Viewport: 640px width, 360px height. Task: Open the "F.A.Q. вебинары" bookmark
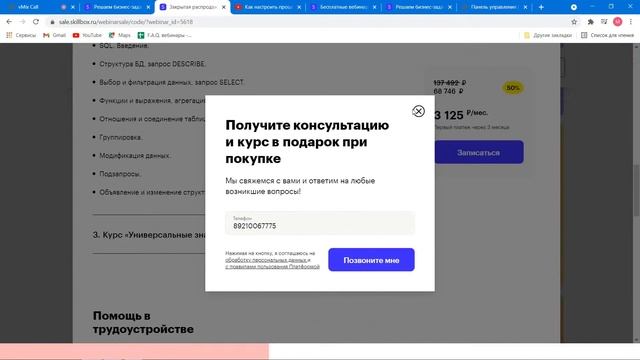point(164,36)
